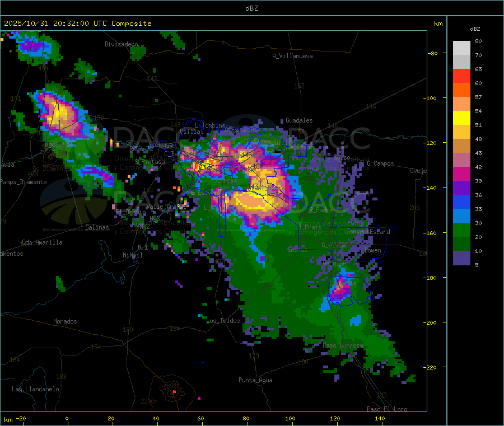Click the Cda_Amarilla place label
504x426 pixels.
tap(42, 242)
